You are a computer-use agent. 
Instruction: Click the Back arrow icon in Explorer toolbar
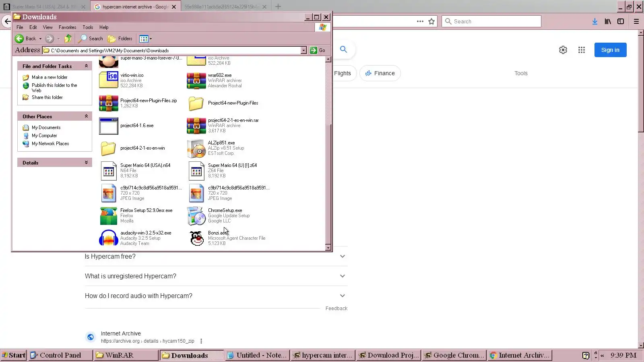[x=19, y=39]
